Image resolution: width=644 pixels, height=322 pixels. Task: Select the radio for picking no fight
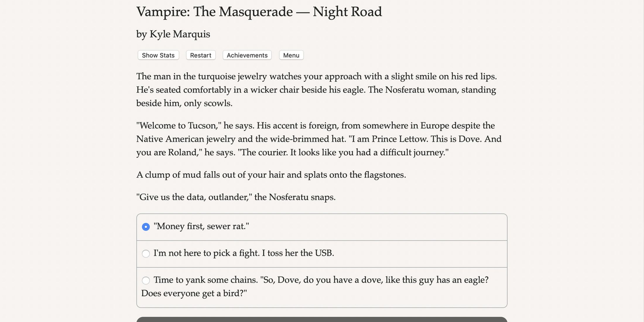(x=146, y=254)
